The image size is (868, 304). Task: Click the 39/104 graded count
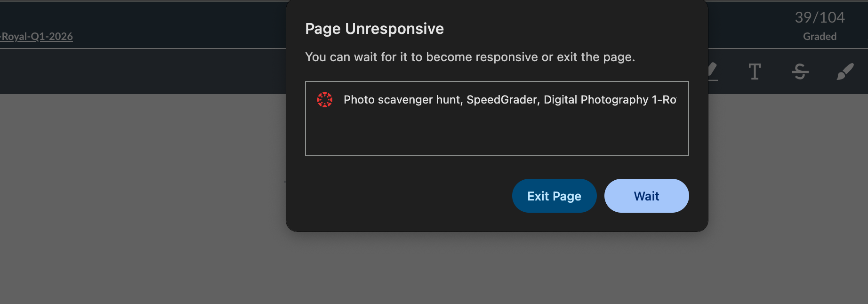tap(820, 17)
